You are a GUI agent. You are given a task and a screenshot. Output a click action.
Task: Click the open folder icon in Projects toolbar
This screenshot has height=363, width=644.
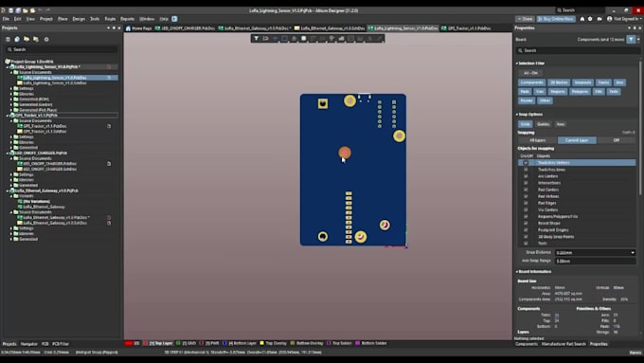click(x=27, y=39)
